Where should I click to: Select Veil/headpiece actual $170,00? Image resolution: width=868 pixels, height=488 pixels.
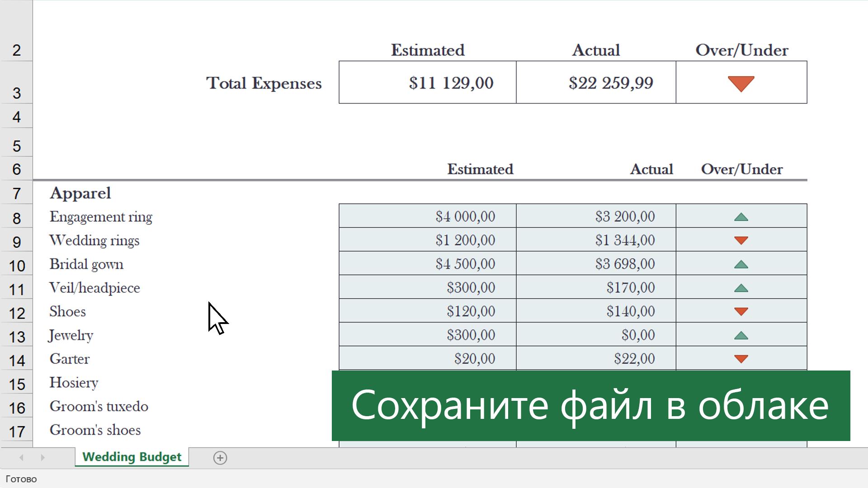click(596, 287)
